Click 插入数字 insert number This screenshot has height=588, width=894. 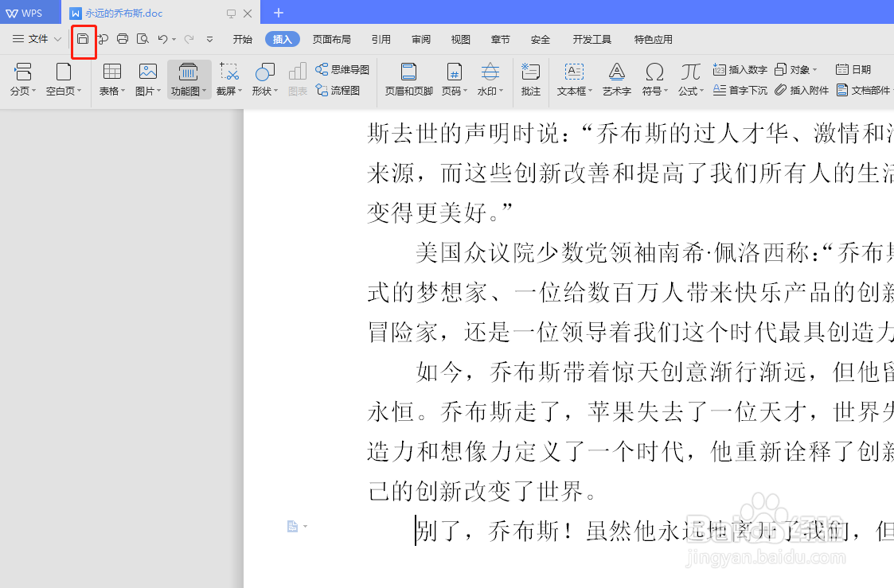click(740, 69)
